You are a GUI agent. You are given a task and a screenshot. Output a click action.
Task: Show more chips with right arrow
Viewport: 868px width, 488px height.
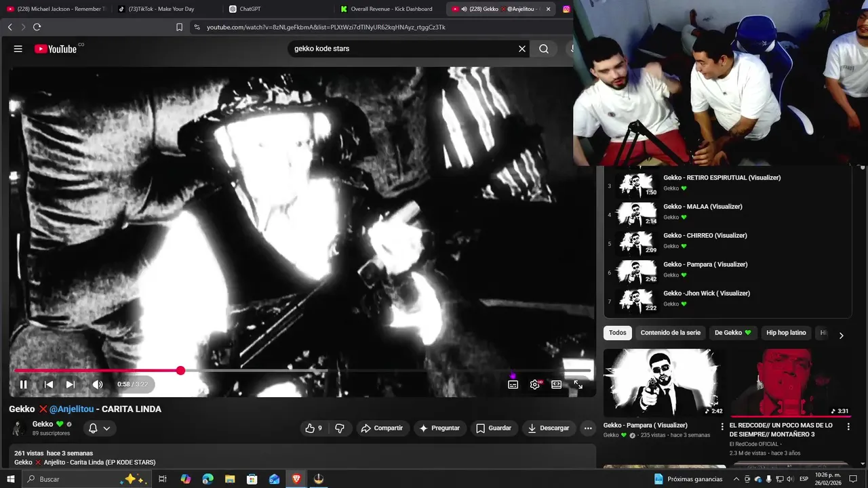point(841,335)
